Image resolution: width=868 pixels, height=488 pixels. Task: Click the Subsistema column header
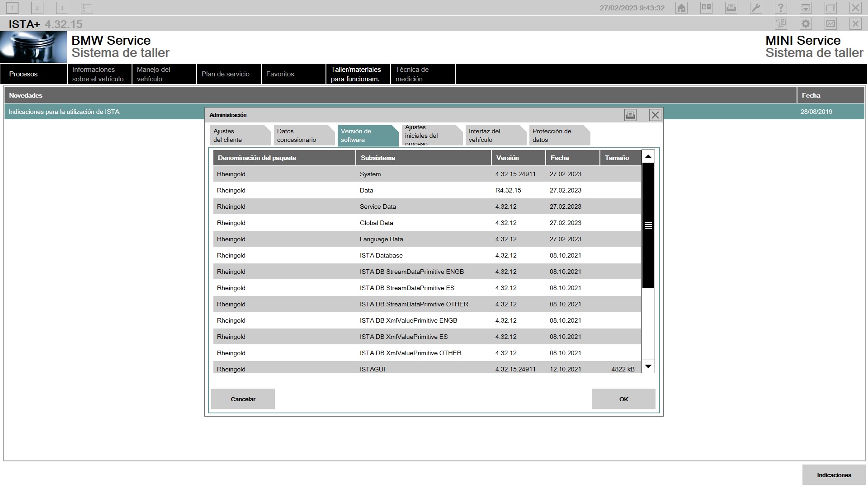click(x=424, y=158)
